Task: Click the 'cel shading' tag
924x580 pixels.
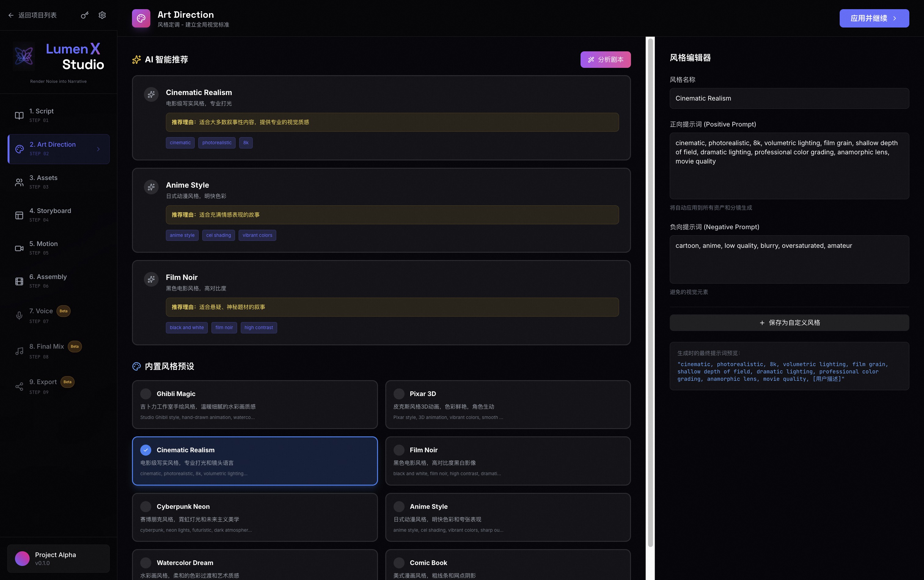Action: click(x=218, y=235)
